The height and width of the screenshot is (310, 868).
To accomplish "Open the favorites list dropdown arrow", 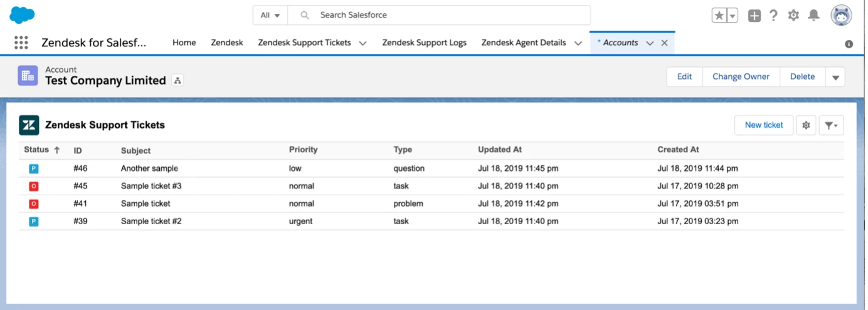I will [x=733, y=16].
